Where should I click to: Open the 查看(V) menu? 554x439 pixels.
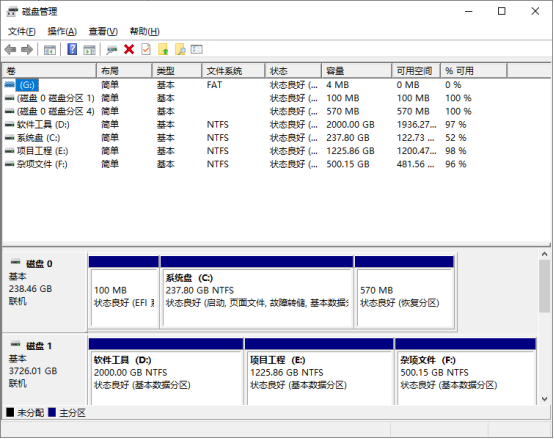click(103, 31)
